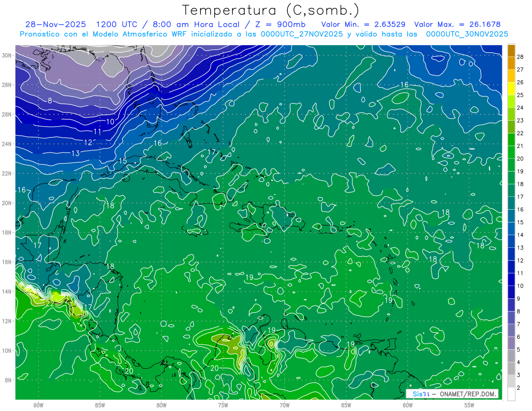Select "Valor Min. = 2.63529"
The image size is (532, 411).
364,24
